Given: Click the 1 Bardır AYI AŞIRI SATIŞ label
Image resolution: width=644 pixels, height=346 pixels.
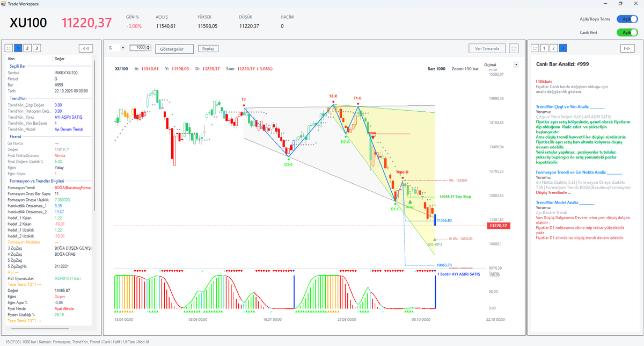Looking at the screenshot, I should 459,274.
